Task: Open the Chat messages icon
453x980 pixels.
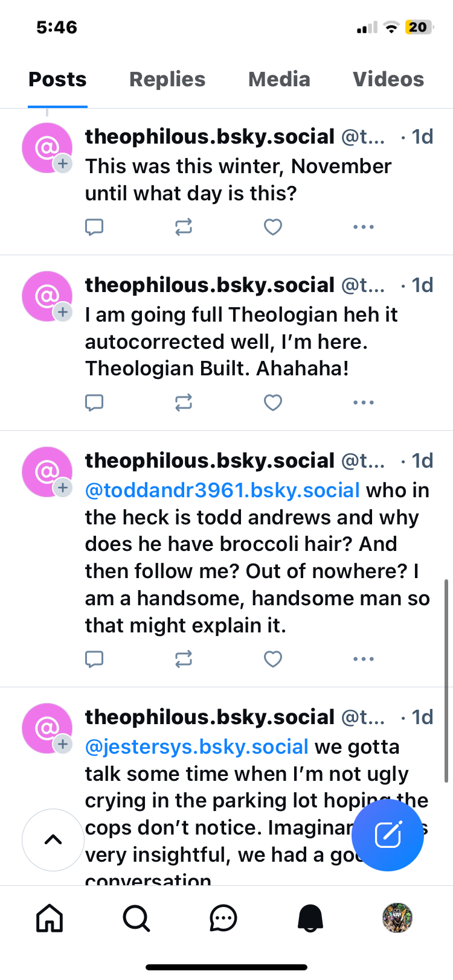Action: (223, 918)
